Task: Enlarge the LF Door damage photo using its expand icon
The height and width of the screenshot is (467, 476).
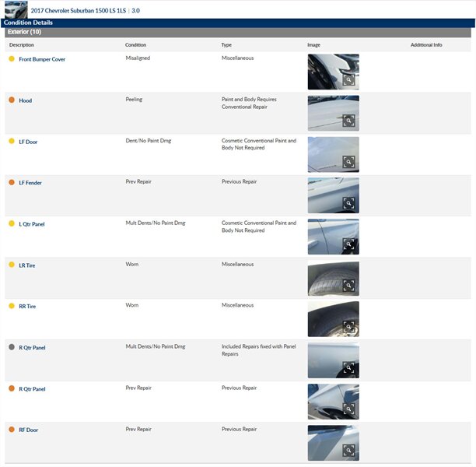Action: point(349,162)
